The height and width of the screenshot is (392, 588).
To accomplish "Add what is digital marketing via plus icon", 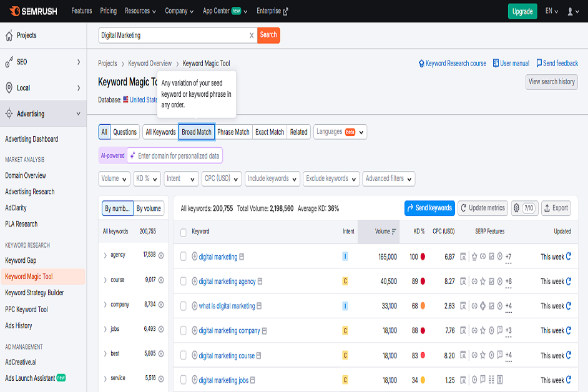I will click(x=195, y=306).
